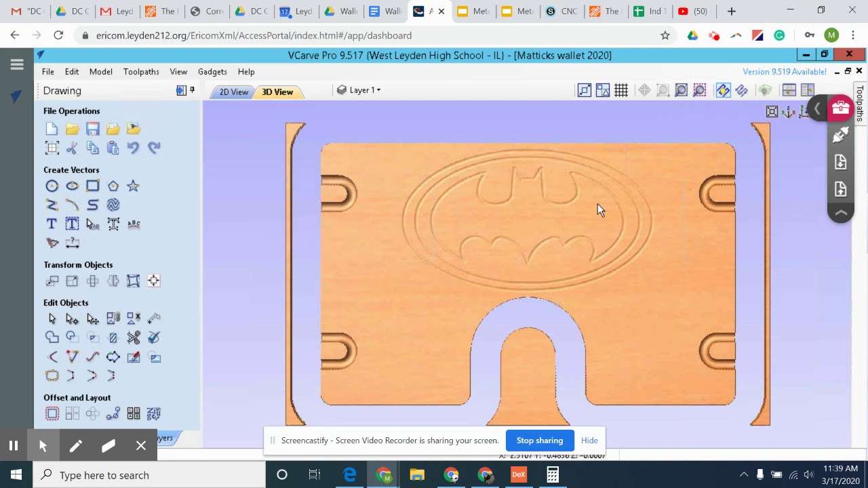The height and width of the screenshot is (488, 868).
Task: Select the Text on a Curve tool
Action: coord(134,224)
